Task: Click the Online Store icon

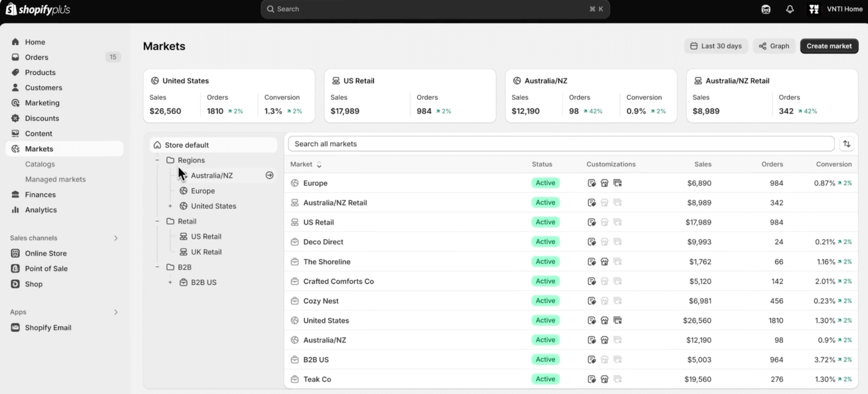Action: click(x=15, y=254)
